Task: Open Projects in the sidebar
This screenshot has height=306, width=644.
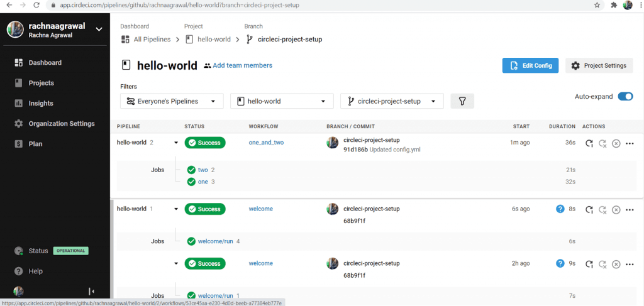Action: [x=34, y=83]
